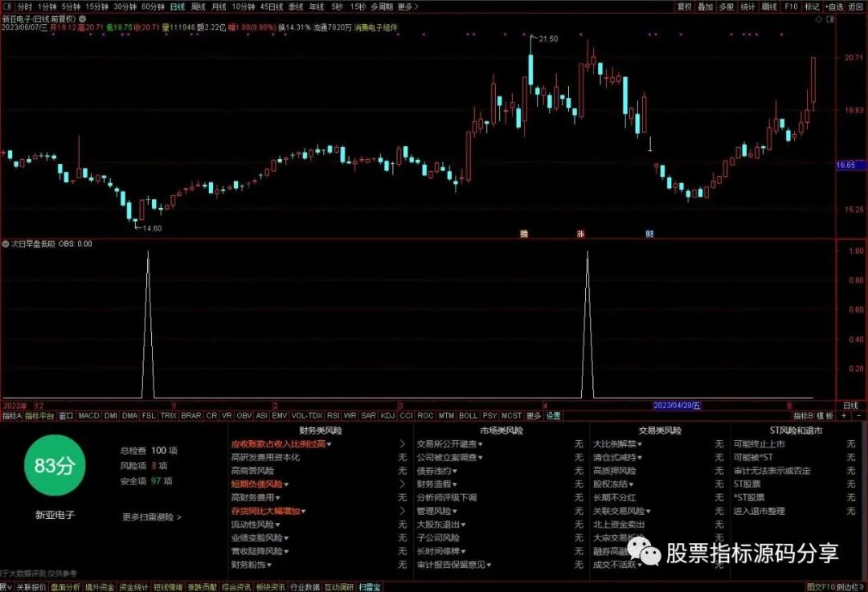Click the green 83分 score circle
The image size is (868, 592).
[55, 465]
